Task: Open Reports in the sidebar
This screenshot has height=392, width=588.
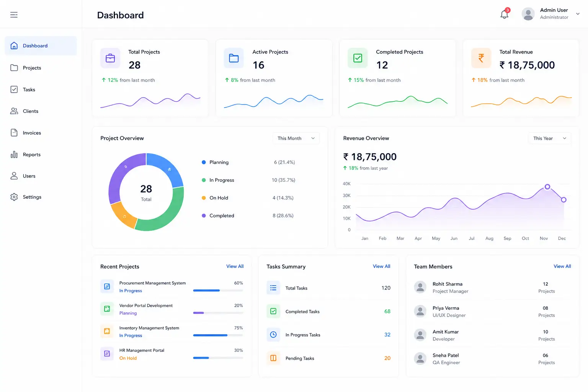Action: [41, 155]
